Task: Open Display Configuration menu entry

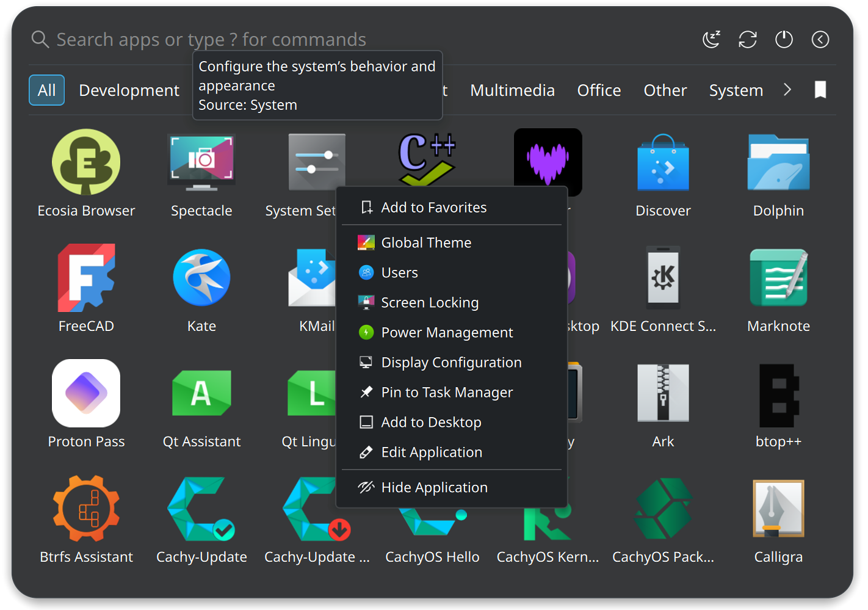Action: point(452,362)
